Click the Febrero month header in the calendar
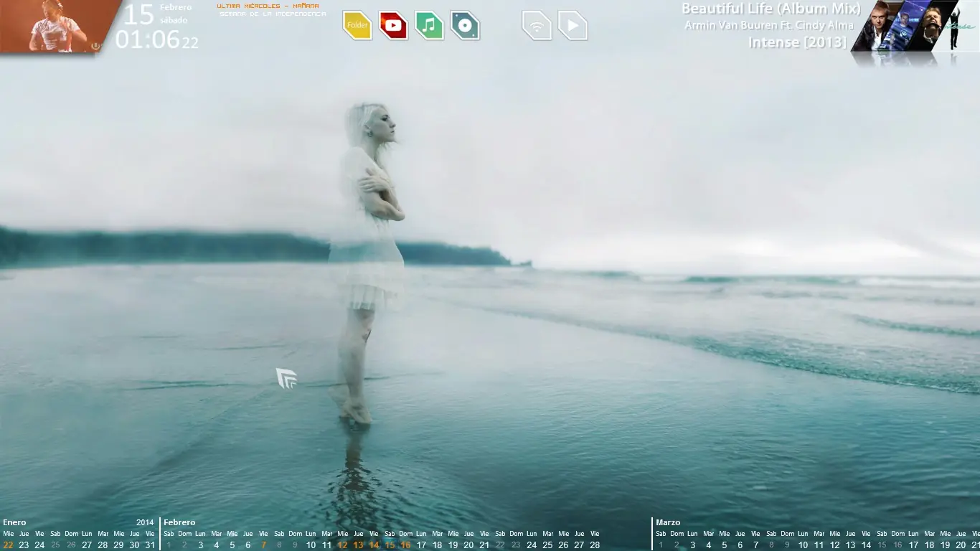 coord(179,522)
